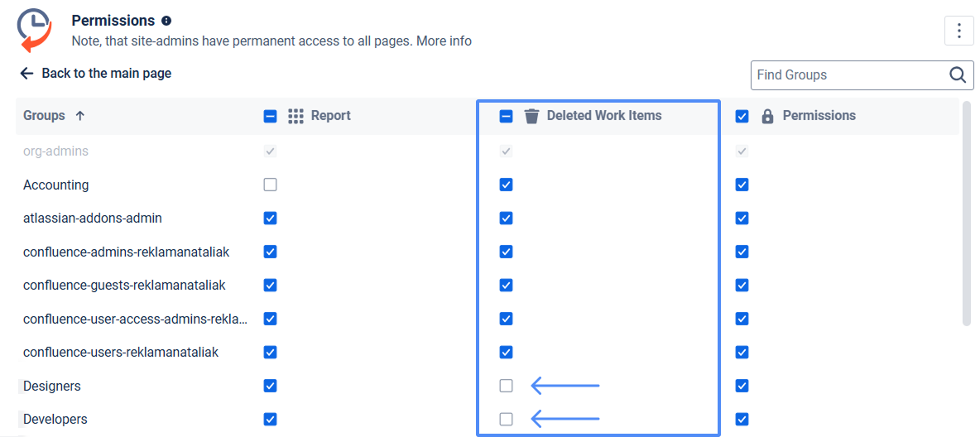Uncheck Report for atlassian-addons-admin group
Viewport: 980px width, 437px height.
point(270,218)
